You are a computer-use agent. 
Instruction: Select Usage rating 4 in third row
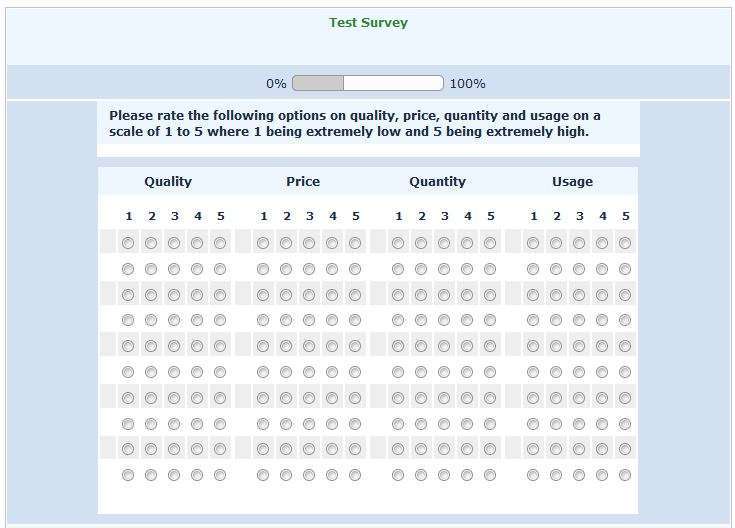point(602,295)
